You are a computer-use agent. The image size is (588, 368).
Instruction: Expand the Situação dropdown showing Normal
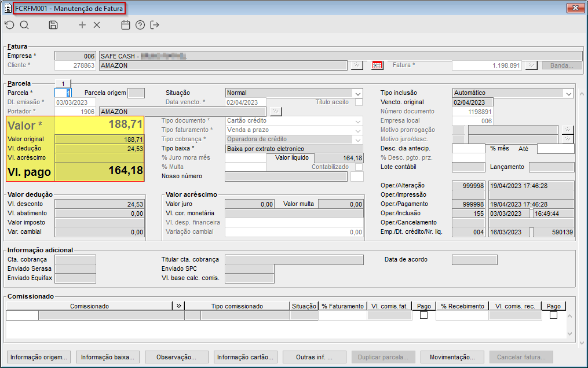pyautogui.click(x=357, y=93)
